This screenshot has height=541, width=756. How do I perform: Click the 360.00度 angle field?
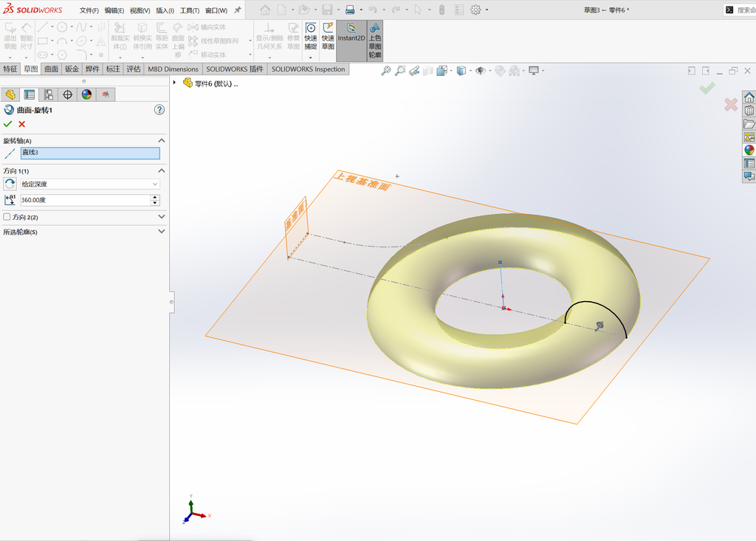(86, 200)
